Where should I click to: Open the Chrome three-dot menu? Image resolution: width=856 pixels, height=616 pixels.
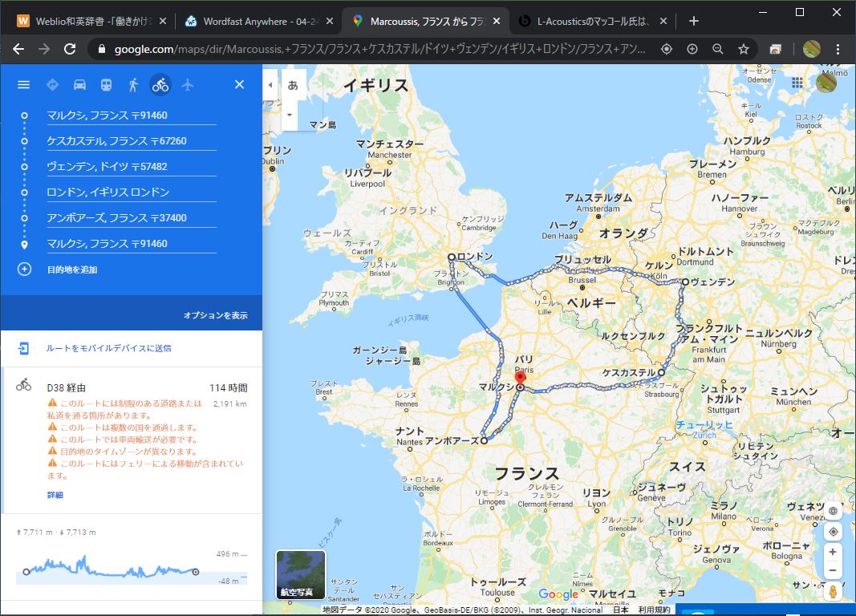(x=838, y=49)
